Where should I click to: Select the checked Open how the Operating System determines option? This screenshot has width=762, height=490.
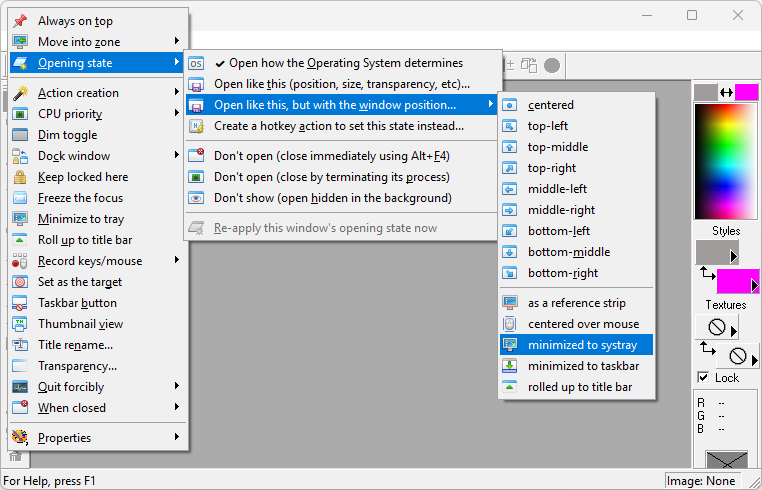pyautogui.click(x=345, y=63)
